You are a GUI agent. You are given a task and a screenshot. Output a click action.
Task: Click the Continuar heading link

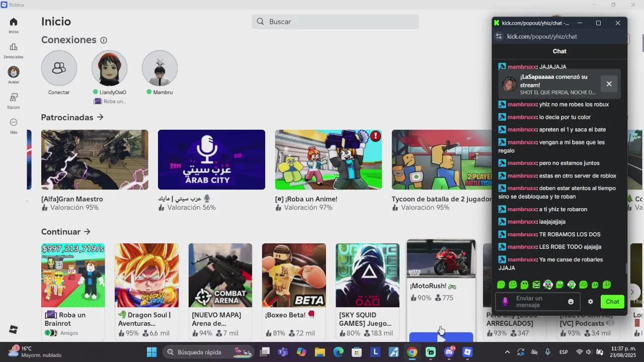pos(61,232)
